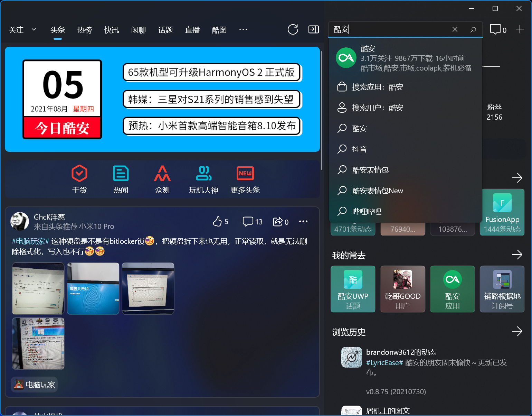Choose 搜索用户：酷安 suggestion
The width and height of the screenshot is (532, 416).
coord(406,108)
